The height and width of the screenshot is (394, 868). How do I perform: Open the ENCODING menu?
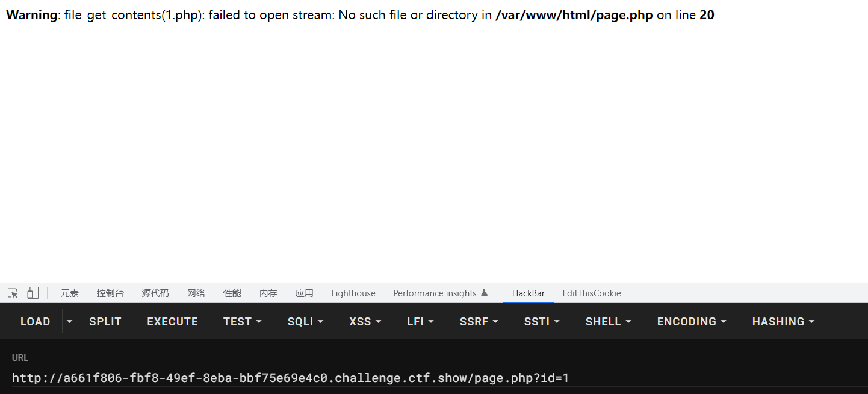click(692, 322)
